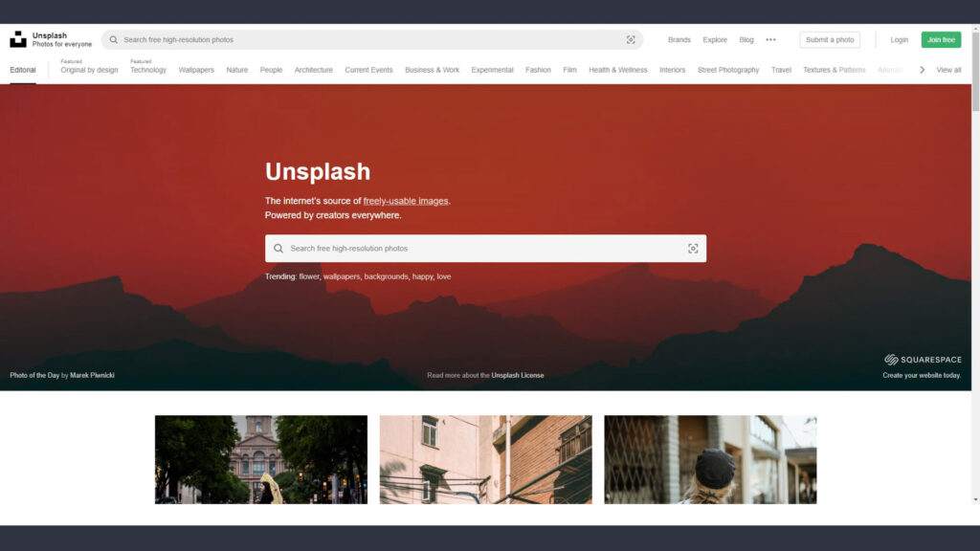Click the Join free button
980x551 pixels.
tap(942, 39)
